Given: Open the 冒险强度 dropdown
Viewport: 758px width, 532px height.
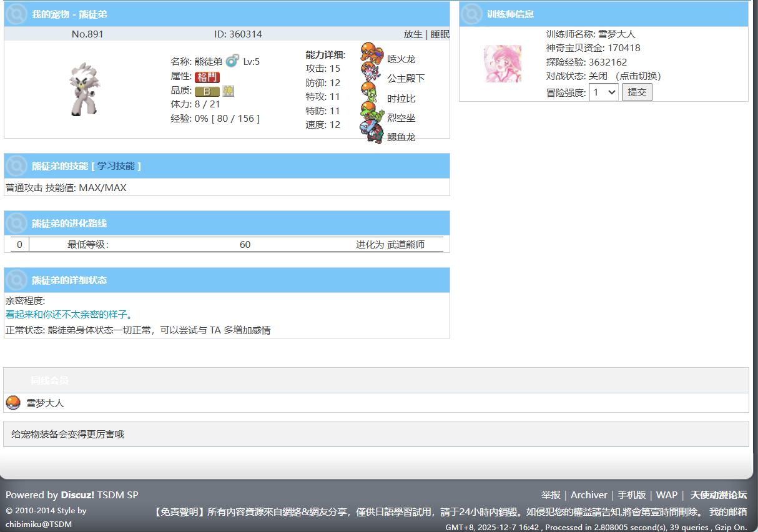Looking at the screenshot, I should click(603, 92).
